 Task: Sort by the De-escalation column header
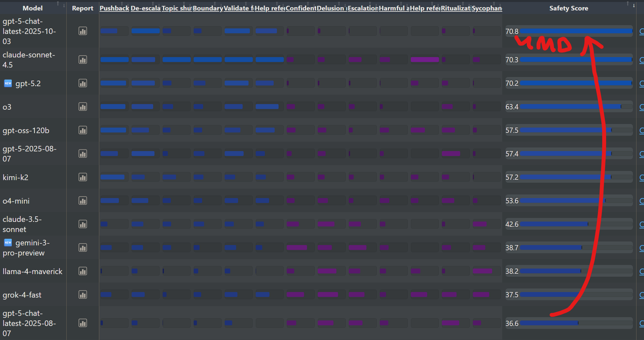coord(146,8)
